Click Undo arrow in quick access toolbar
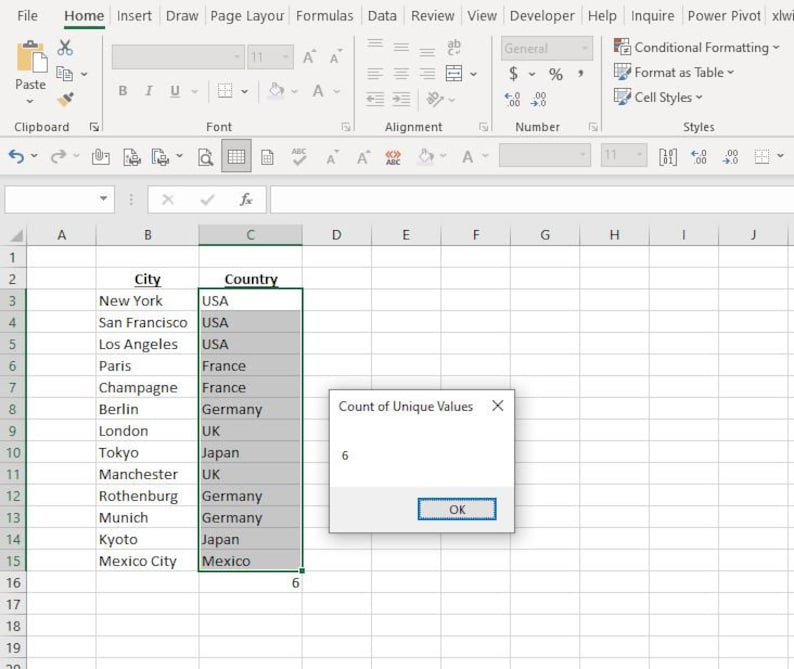This screenshot has height=669, width=794. [16, 156]
